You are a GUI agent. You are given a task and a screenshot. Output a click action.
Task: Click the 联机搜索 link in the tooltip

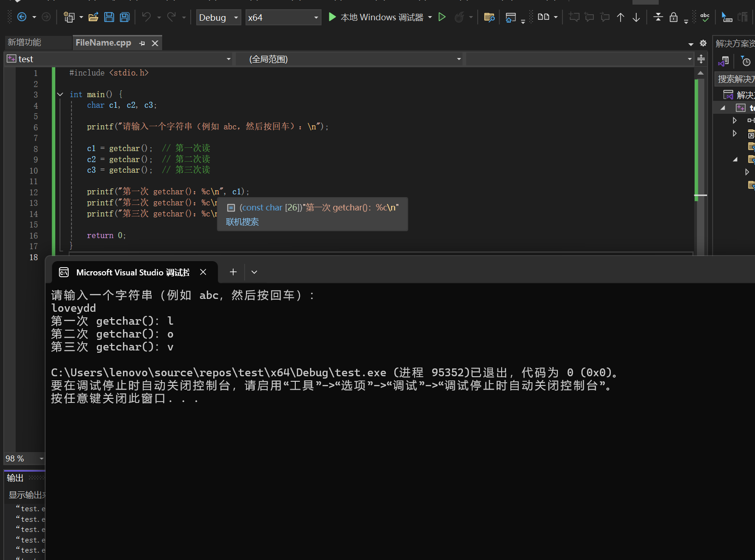[242, 222]
